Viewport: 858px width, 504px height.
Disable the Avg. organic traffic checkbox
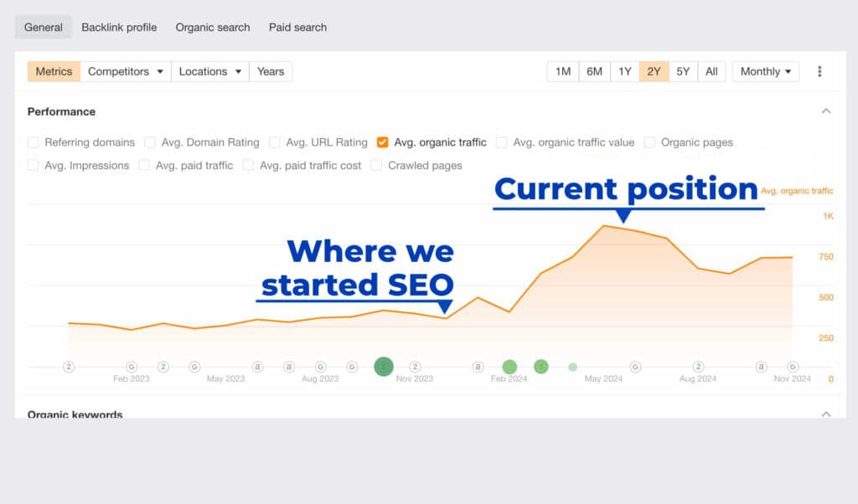click(382, 142)
